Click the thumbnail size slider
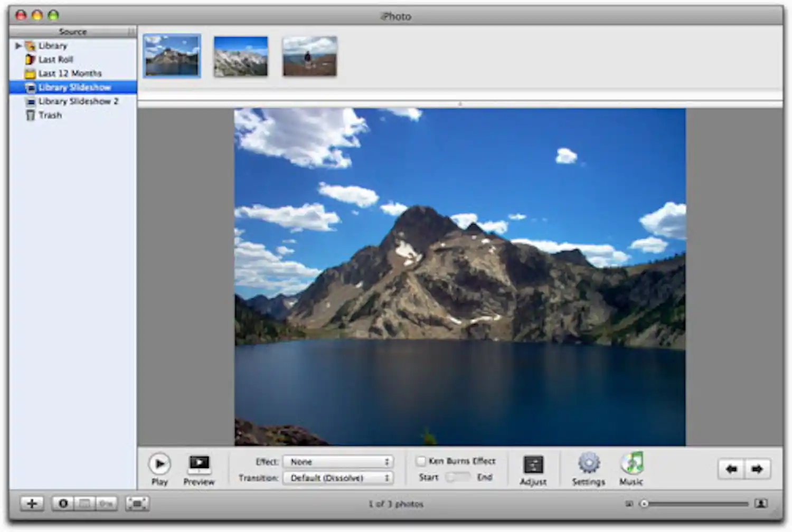792x532 pixels. (695, 504)
